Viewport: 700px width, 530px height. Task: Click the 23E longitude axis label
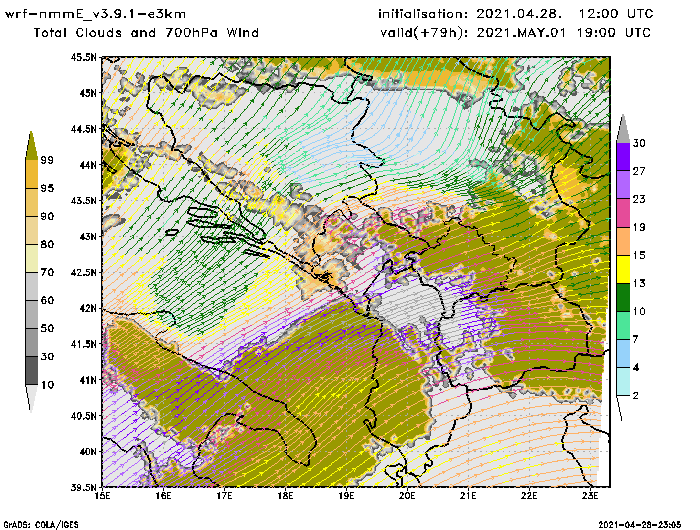click(x=590, y=496)
